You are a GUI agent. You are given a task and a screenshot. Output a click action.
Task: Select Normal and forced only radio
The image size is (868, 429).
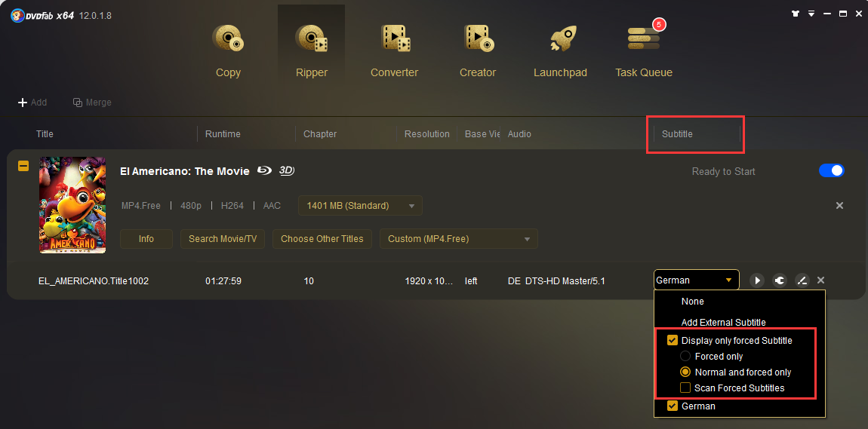(685, 372)
